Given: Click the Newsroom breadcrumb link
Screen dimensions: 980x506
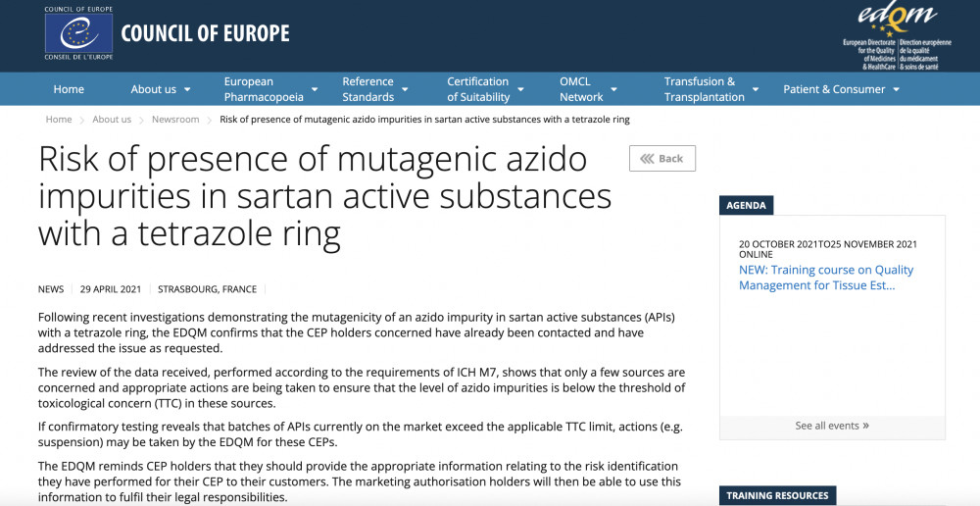Looking at the screenshot, I should click(175, 120).
